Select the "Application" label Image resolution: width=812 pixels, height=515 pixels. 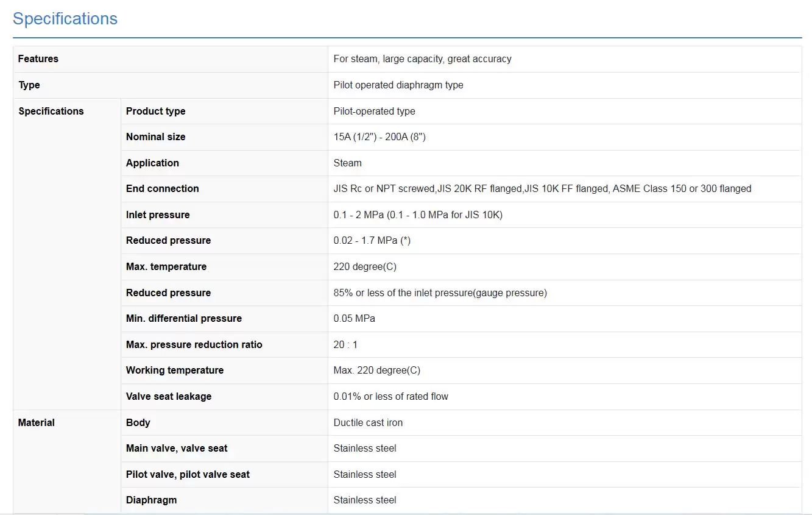pyautogui.click(x=152, y=163)
